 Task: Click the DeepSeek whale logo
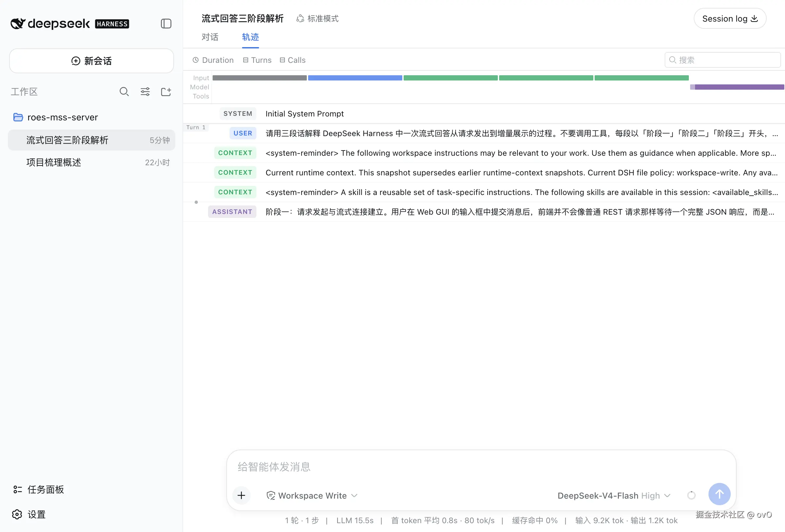(x=18, y=23)
